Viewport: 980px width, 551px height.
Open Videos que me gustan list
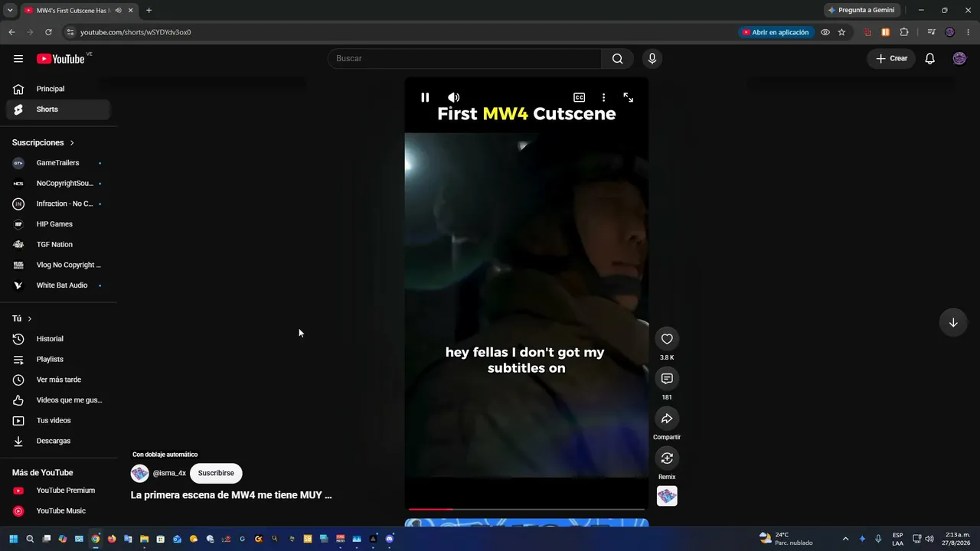click(x=58, y=400)
